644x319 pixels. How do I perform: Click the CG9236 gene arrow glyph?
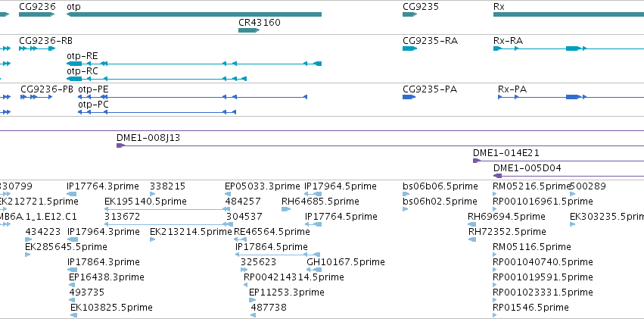tap(36, 14)
